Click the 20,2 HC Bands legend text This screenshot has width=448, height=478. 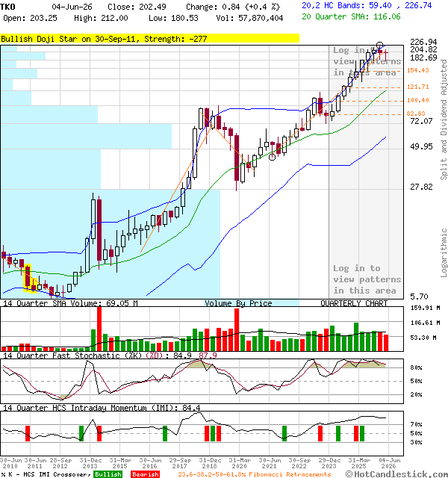point(367,5)
